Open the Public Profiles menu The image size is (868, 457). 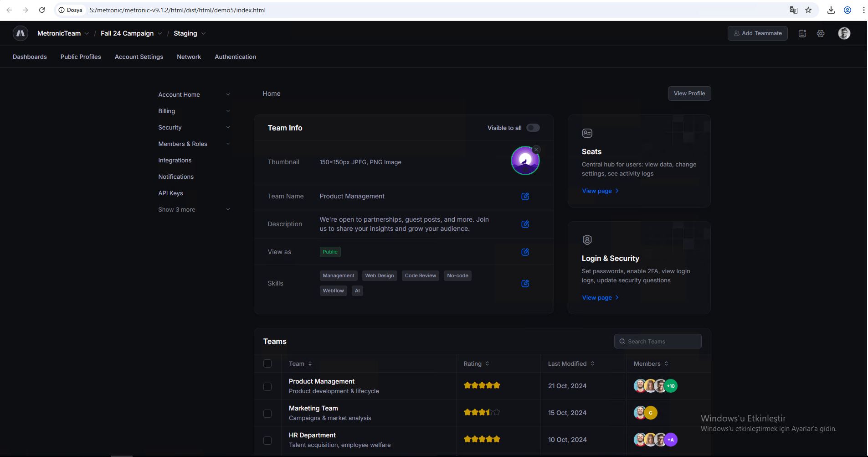pyautogui.click(x=81, y=57)
